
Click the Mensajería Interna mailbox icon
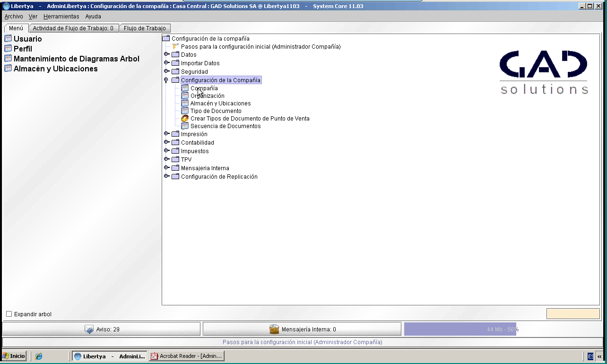[274, 329]
